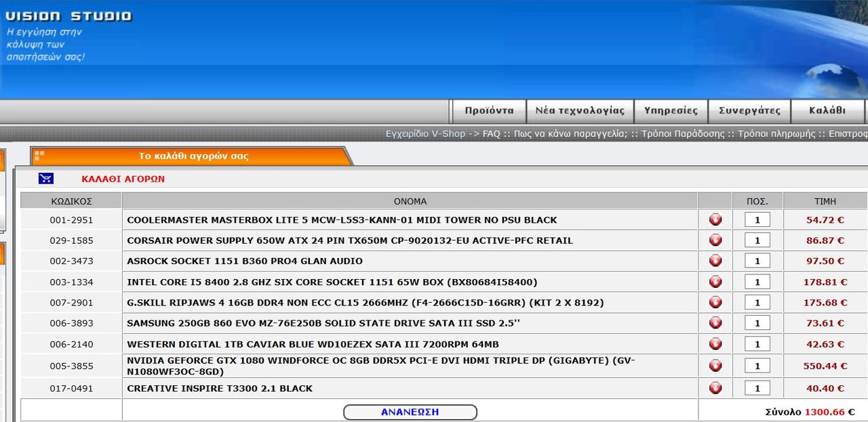Click the WESTERN DIGITAL 1TB CAVIAR BLUE name
868x422 pixels.
pos(313,344)
